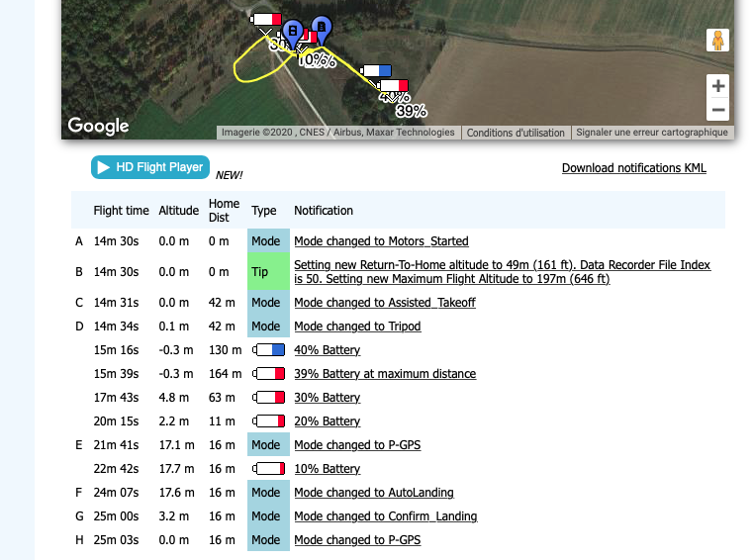This screenshot has width=753, height=560.
Task: Click the 20% Battery row battery icon
Action: click(268, 421)
